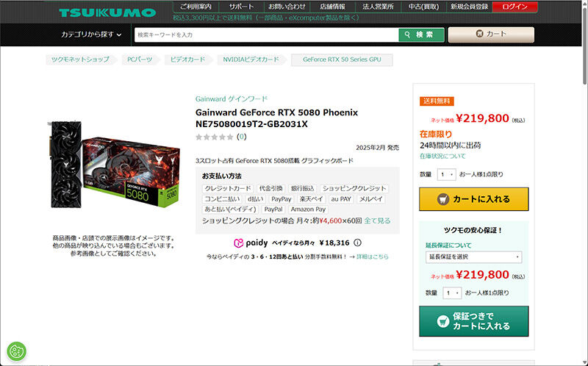This screenshot has height=366, width=588.
Task: Click the product image of RTX 5080
Action: 114,164
